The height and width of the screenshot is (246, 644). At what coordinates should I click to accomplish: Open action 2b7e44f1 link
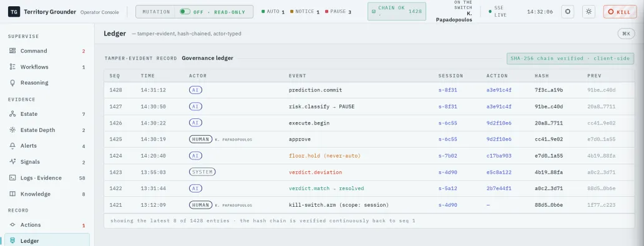499,189
